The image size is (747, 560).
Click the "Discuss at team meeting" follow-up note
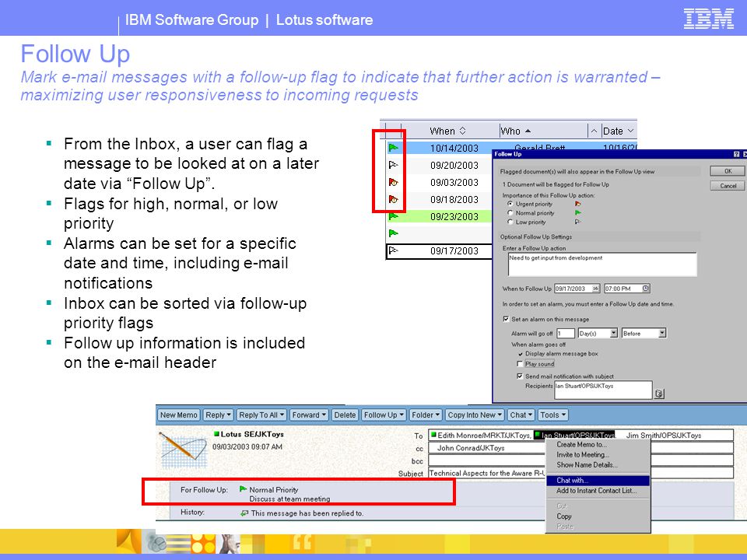[x=289, y=499]
